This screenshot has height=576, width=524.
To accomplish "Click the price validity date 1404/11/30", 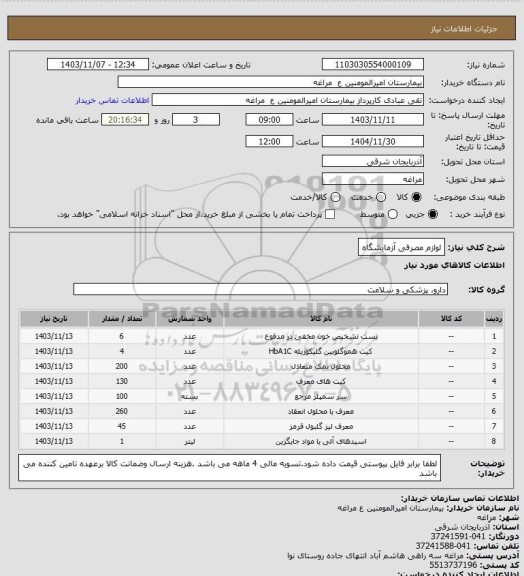I will click(373, 141).
